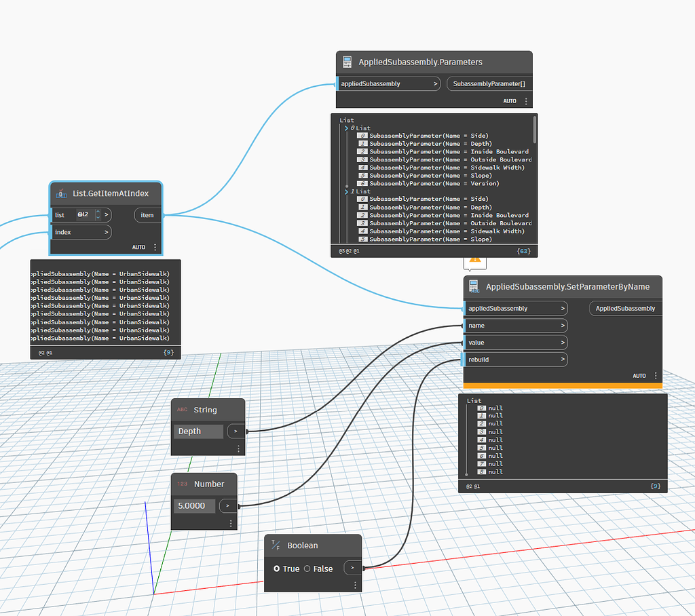Toggle AUTO lacing on the SetParameterByName node
This screenshot has width=695, height=616.
point(638,375)
